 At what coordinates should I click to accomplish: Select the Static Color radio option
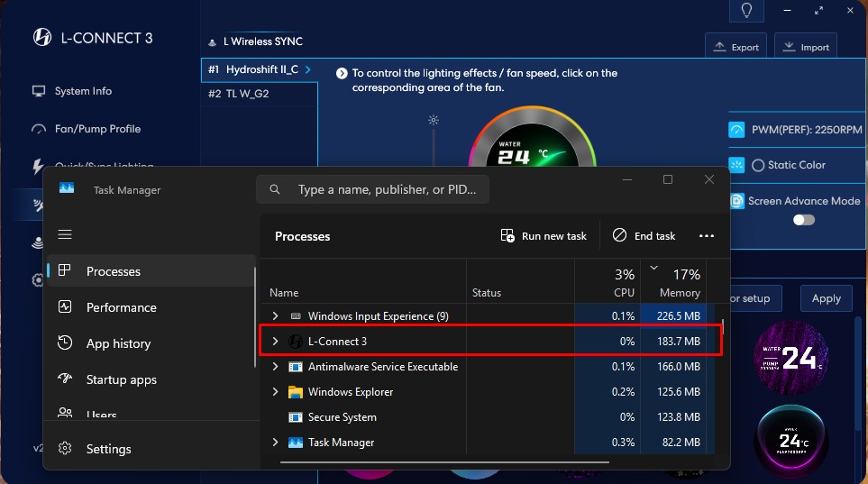point(758,165)
